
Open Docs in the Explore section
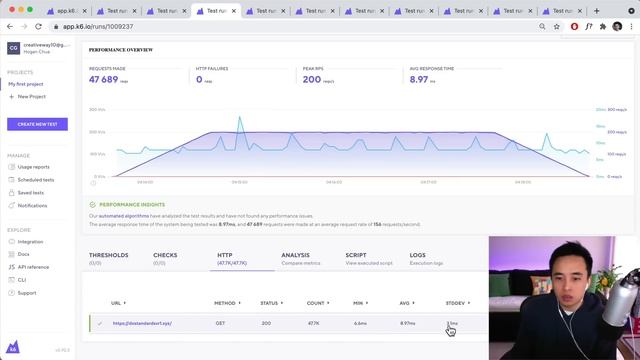click(x=23, y=254)
